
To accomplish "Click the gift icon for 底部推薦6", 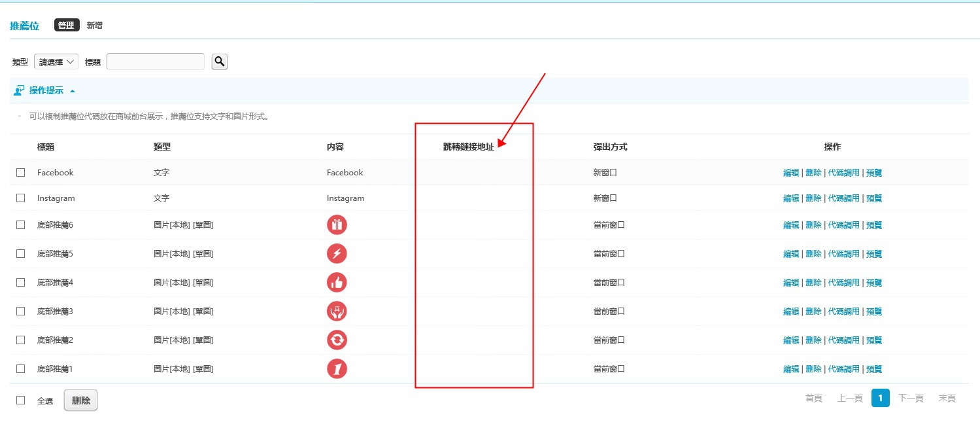I will point(337,225).
